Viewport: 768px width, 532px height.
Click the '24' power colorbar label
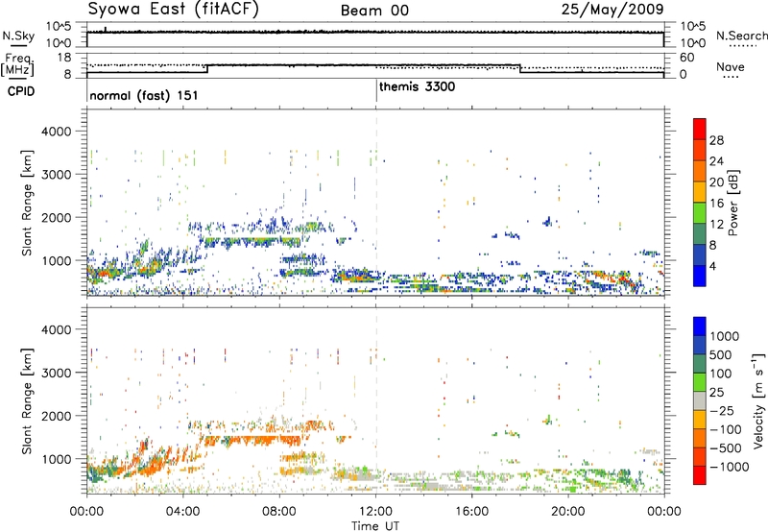[x=716, y=161]
